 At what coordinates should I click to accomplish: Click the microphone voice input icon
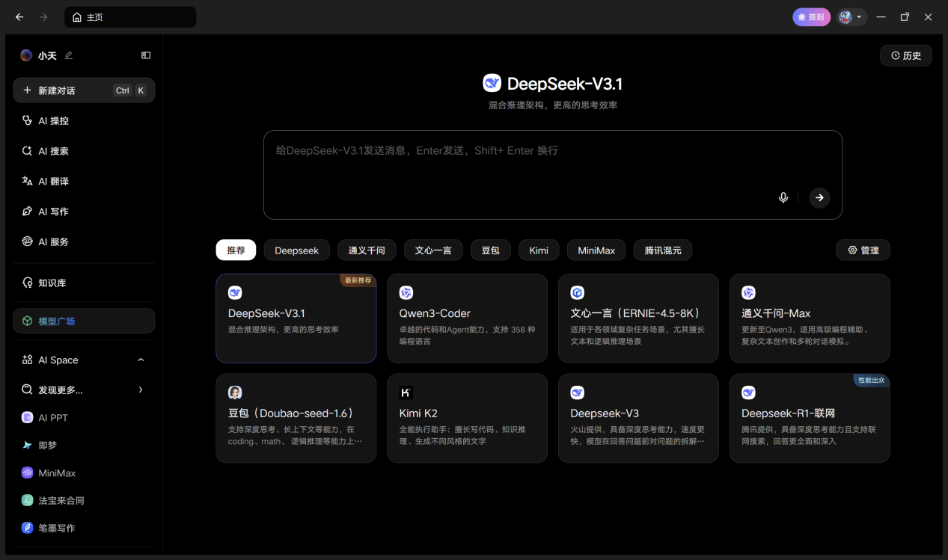point(783,197)
